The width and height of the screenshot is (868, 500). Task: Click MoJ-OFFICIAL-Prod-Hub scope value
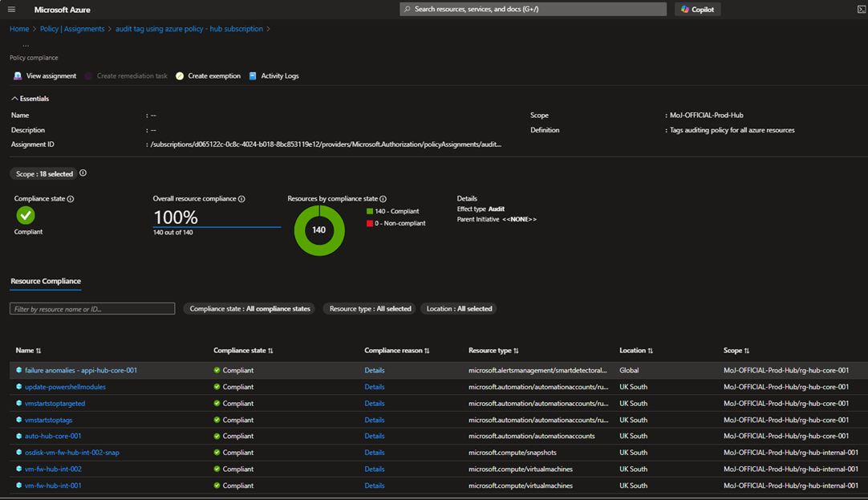pyautogui.click(x=707, y=116)
